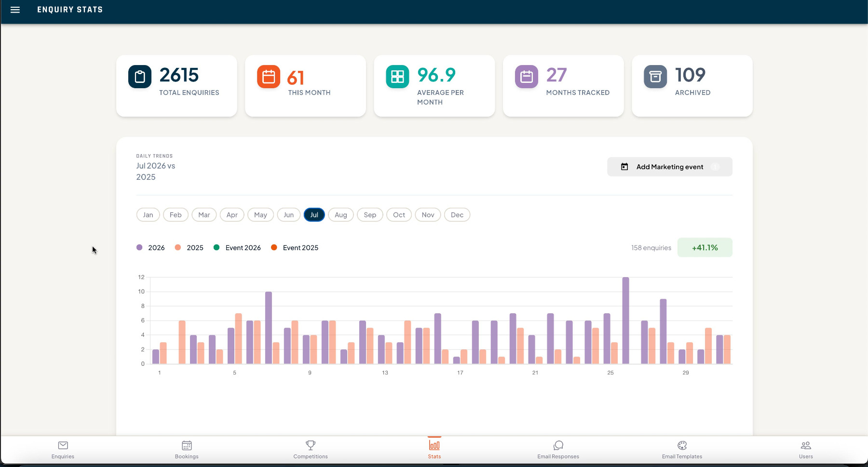
Task: Click the ENQUIRY STATS page title
Action: (70, 10)
